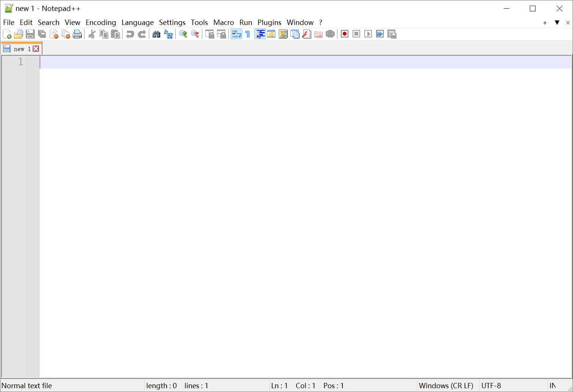This screenshot has width=573, height=392.
Task: Click the UTF-8 encoding indicator
Action: [x=491, y=385]
